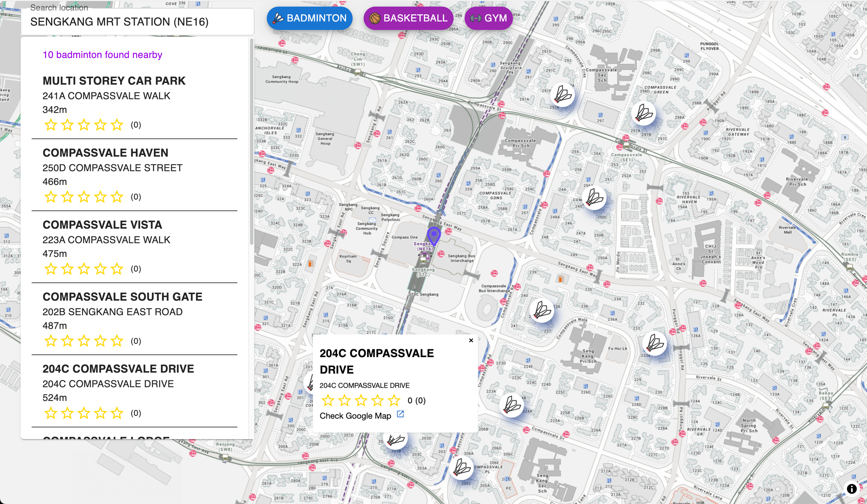Select badminton marker near block 205C

461,468
